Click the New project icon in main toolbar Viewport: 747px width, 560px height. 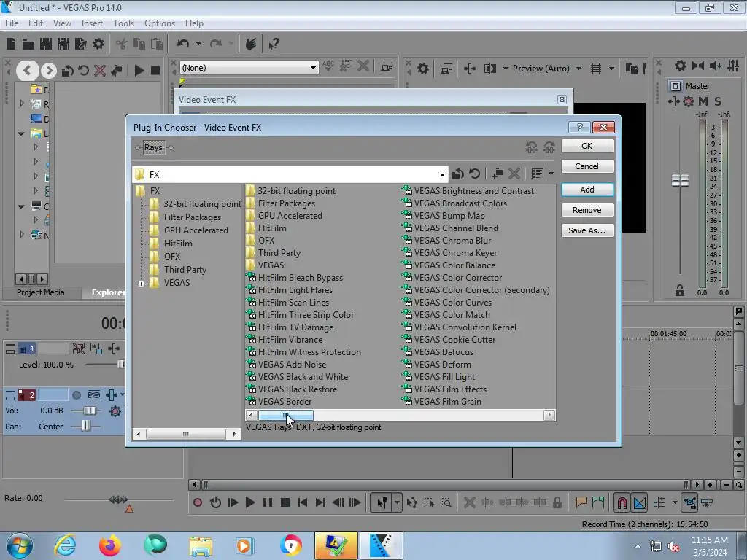click(x=11, y=44)
